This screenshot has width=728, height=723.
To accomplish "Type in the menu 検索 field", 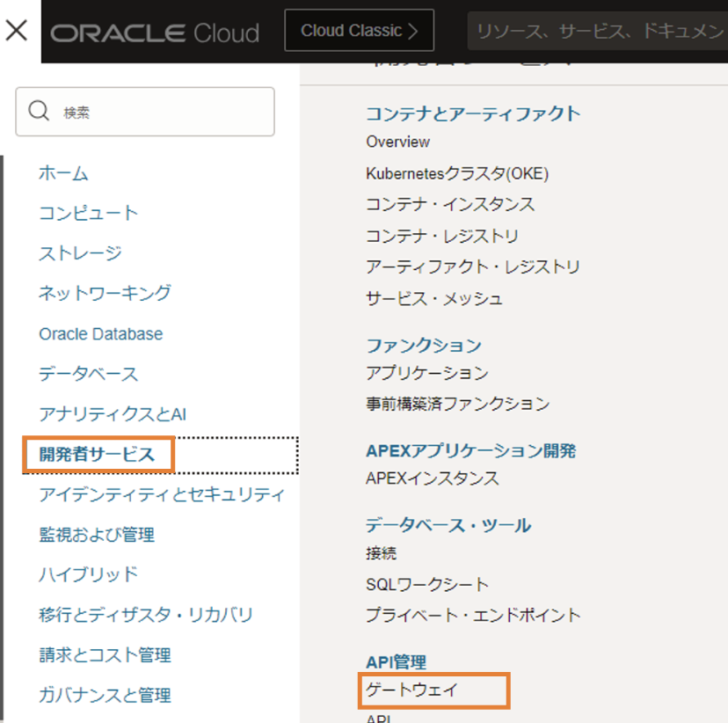I will point(158,112).
